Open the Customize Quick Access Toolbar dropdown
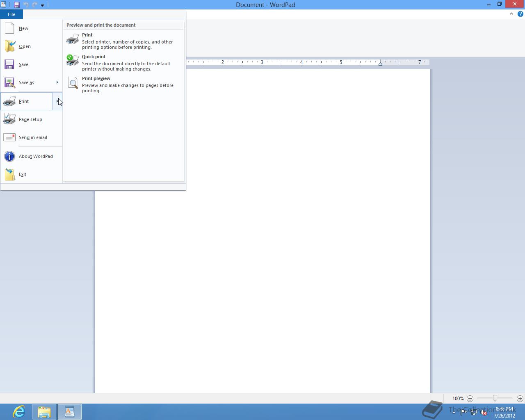Screen dimensions: 525x420 click(x=42, y=5)
